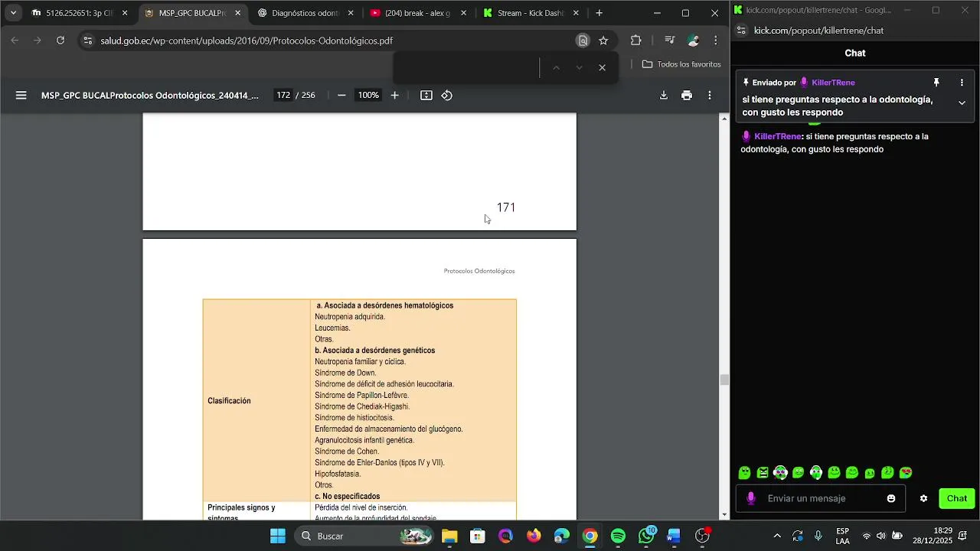
Task: Open Spotify from taskbar
Action: 618,536
